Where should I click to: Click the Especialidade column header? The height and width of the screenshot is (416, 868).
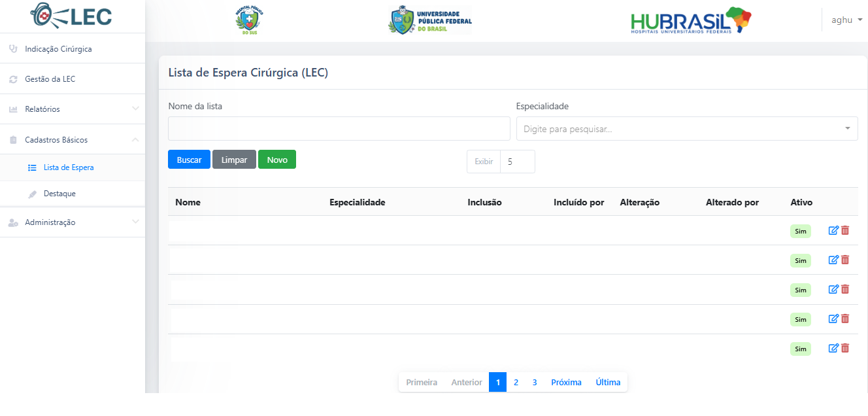[358, 202]
